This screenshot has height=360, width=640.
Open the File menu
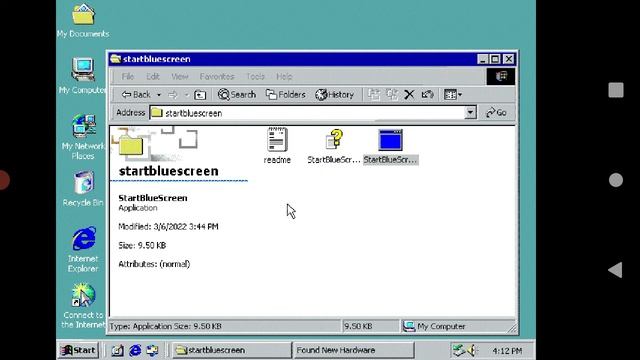click(127, 76)
